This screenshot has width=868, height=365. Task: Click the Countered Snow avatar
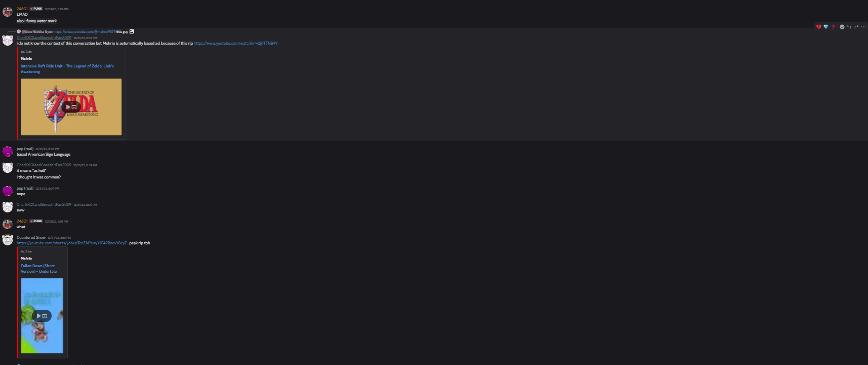pos(8,240)
